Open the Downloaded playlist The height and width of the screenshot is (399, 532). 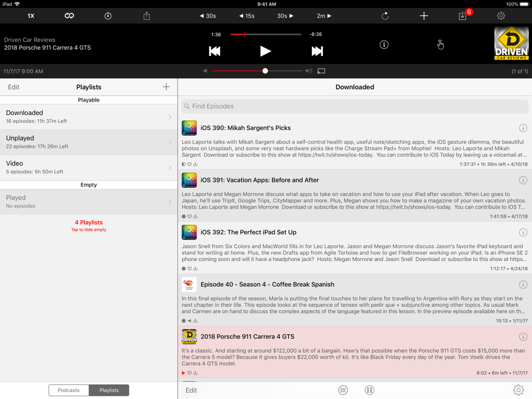pyautogui.click(x=88, y=117)
